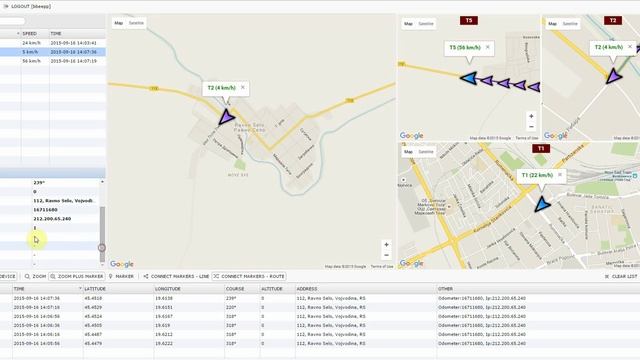This screenshot has width=640, height=360.
Task: Switch main map to Satellite view
Action: click(x=136, y=23)
